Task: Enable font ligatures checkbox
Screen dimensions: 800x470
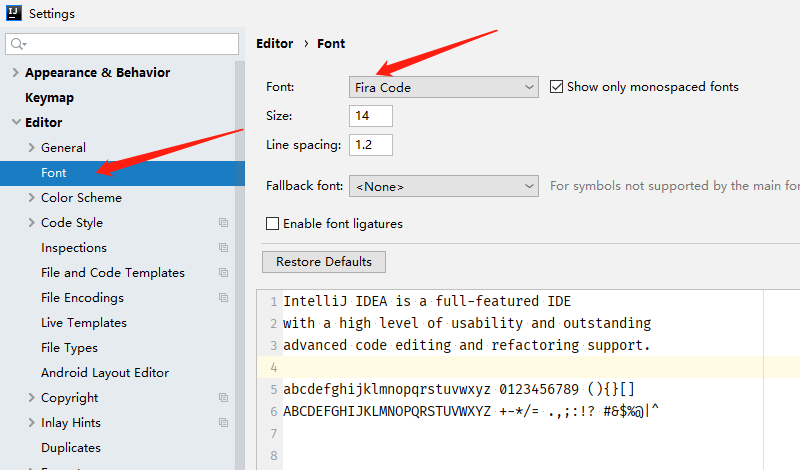Action: [272, 224]
